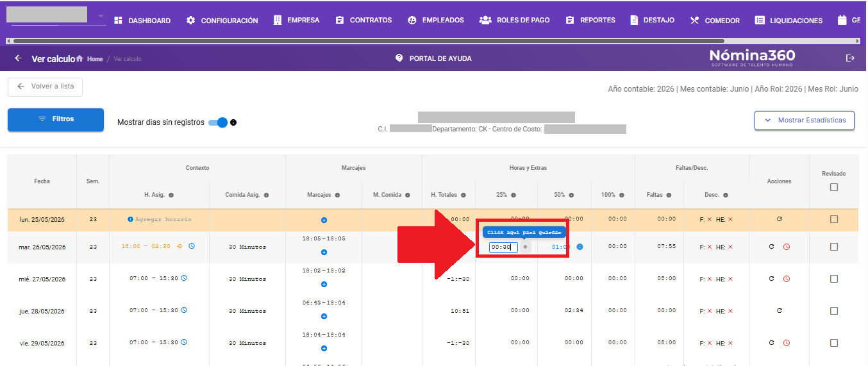Click Agregar horario on lun. 25/05/2026
The height and width of the screenshot is (366, 868).
click(159, 219)
